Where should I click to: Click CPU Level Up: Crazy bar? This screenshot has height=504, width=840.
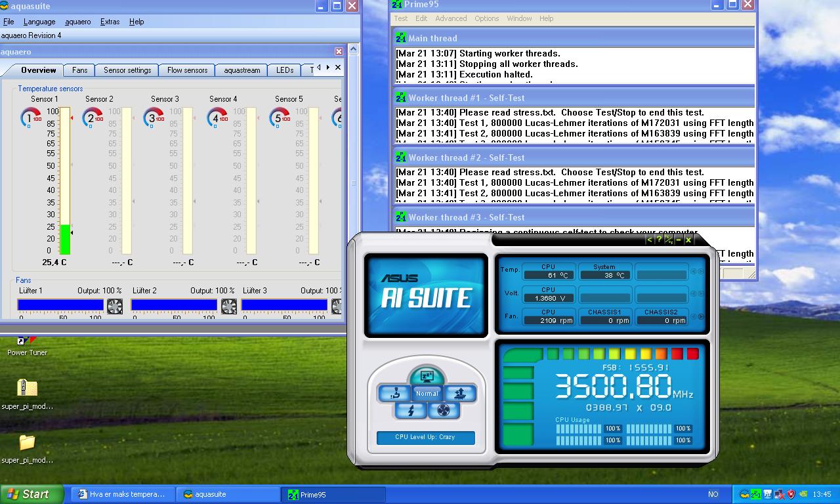click(425, 437)
